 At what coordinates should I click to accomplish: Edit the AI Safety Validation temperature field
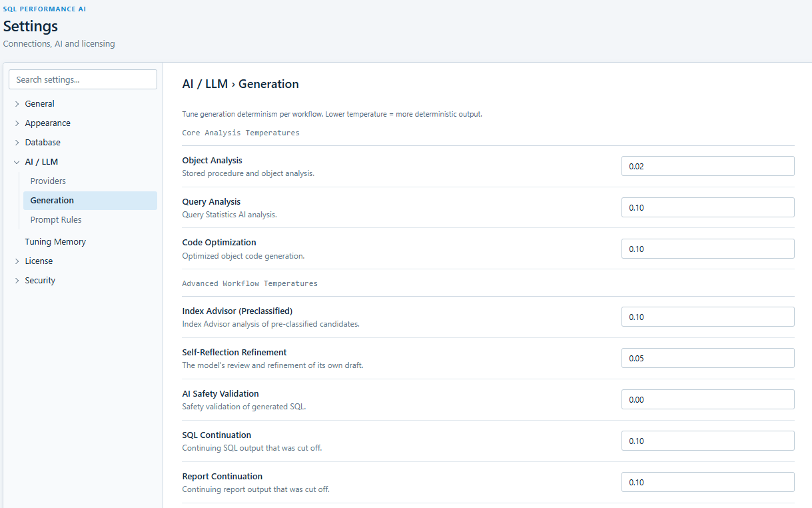[707, 399]
